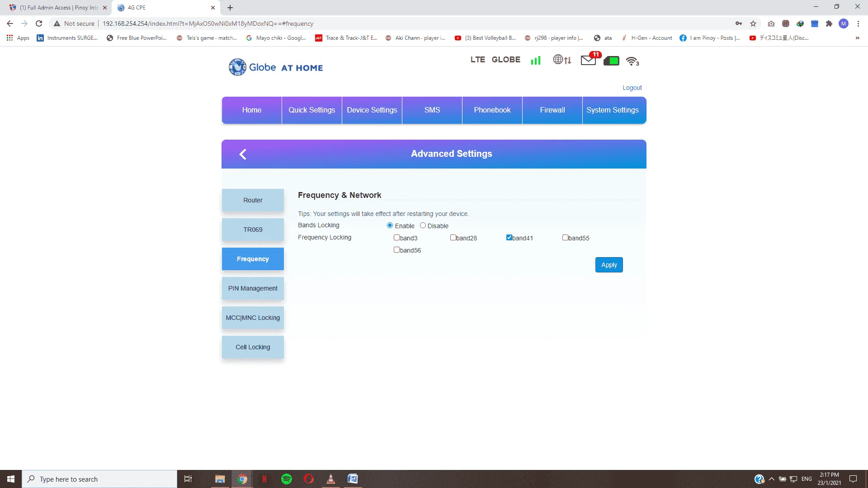This screenshot has height=488, width=868.
Task: Go back with the browser back arrow
Action: point(10,23)
